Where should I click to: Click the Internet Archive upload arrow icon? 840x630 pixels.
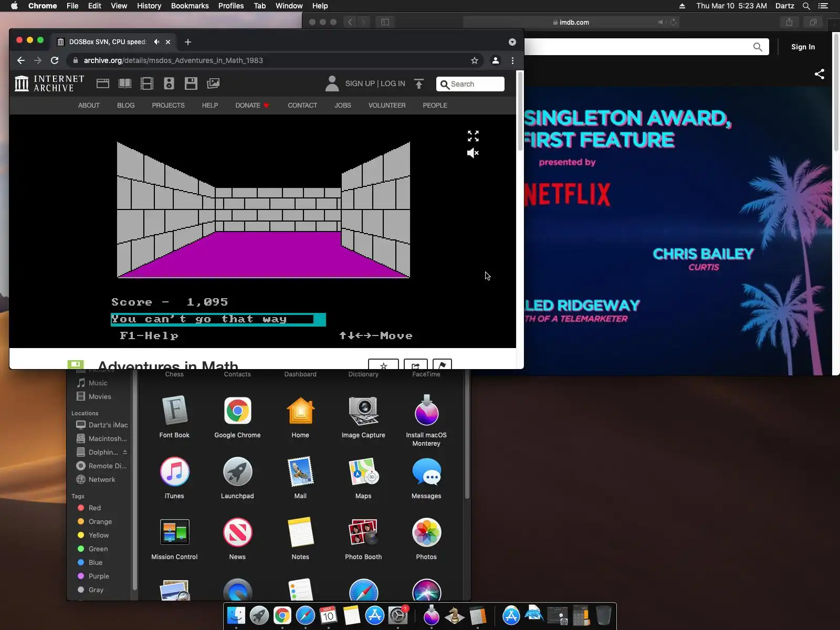[419, 83]
